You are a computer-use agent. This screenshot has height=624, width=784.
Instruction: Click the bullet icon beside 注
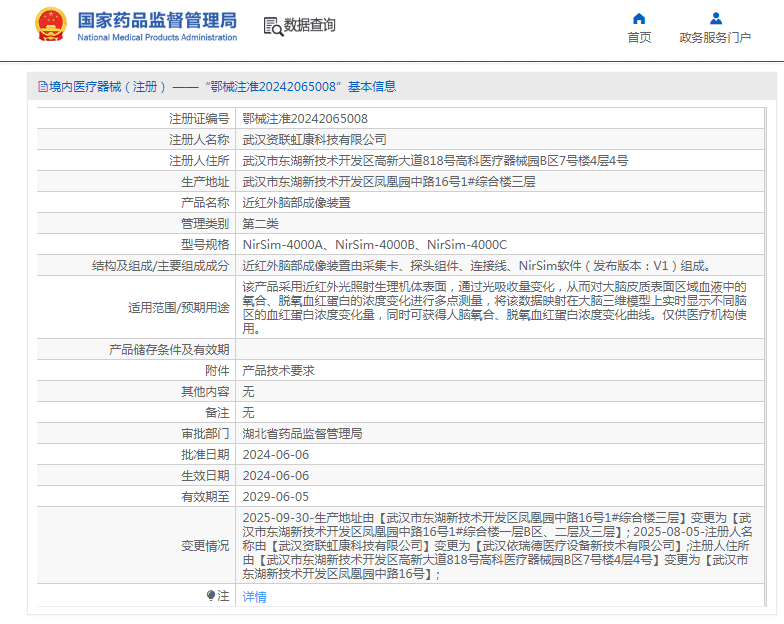coord(211,596)
